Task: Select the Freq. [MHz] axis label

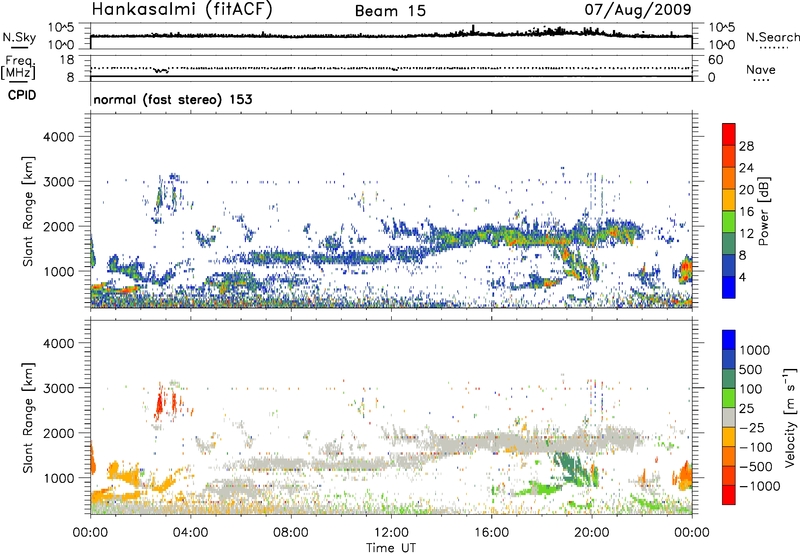Action: [x=18, y=67]
